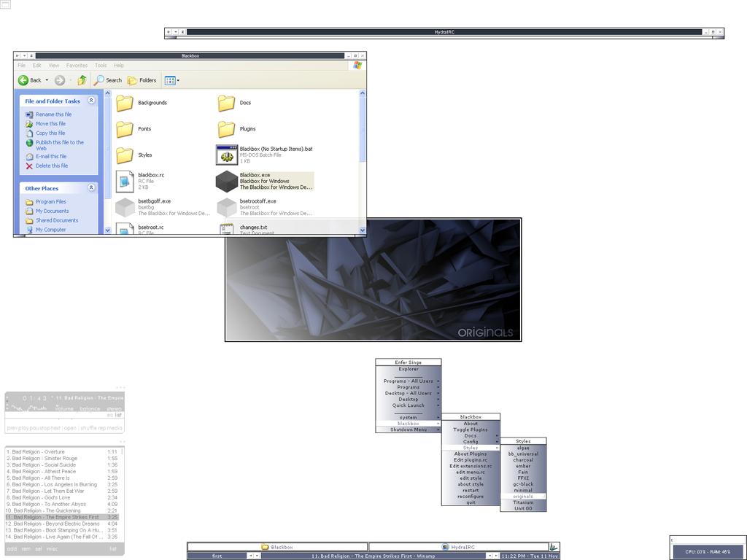The height and width of the screenshot is (560, 747).
Task: Open the Fonts folder icon
Action: click(125, 129)
